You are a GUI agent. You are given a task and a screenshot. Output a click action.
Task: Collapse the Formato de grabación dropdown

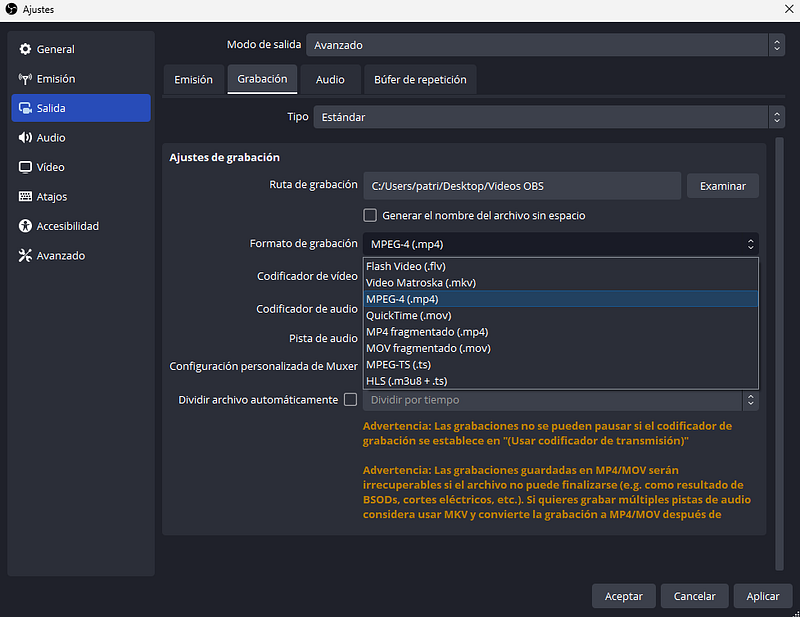pyautogui.click(x=561, y=244)
